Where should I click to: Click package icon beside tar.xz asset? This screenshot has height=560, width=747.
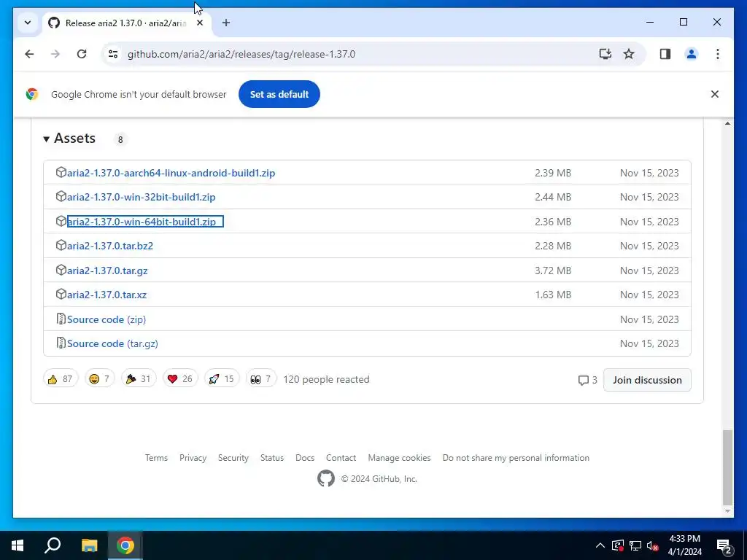[x=61, y=295]
